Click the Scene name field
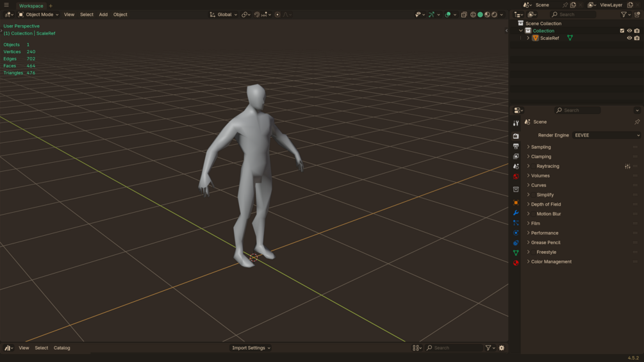 coord(547,5)
